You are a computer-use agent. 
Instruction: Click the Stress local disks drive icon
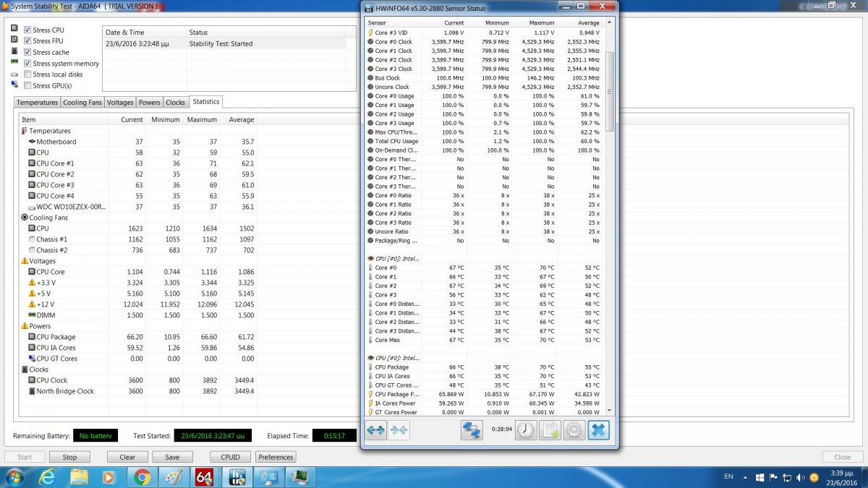click(14, 74)
